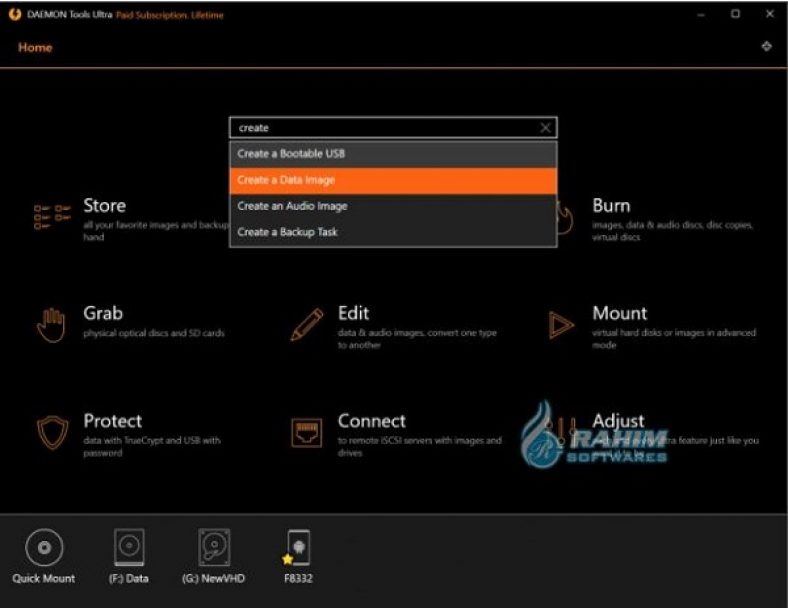The height and width of the screenshot is (608, 788).
Task: Click the 'Quick Mount' label
Action: 44,578
